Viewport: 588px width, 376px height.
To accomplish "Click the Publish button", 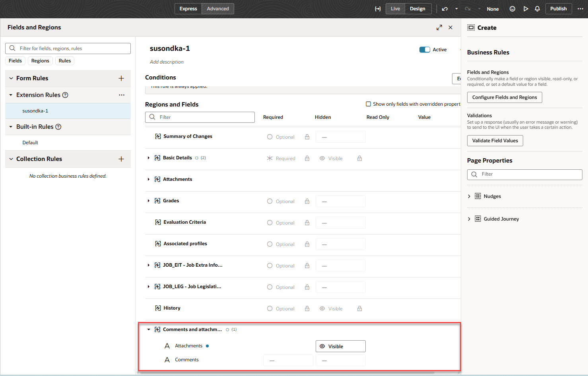I will click(x=559, y=9).
